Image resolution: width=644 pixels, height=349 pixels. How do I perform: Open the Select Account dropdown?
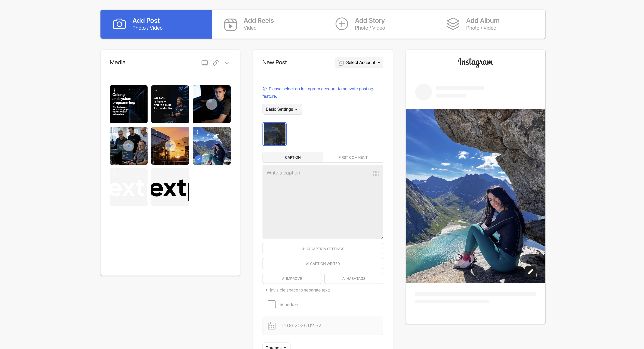[359, 62]
